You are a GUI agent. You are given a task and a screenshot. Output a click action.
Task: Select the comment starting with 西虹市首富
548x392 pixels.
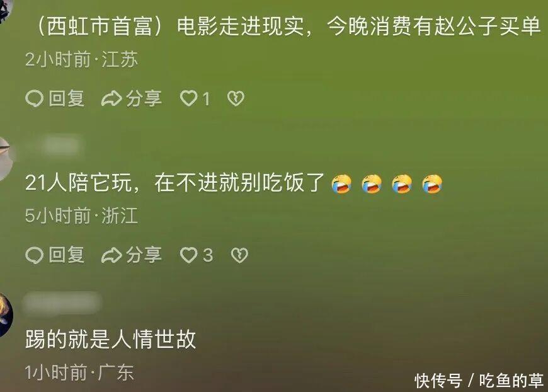288,26
